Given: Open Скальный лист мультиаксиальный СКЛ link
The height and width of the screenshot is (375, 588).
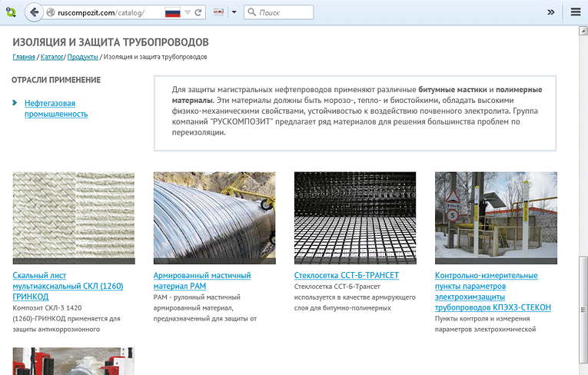Looking at the screenshot, I should 68,286.
